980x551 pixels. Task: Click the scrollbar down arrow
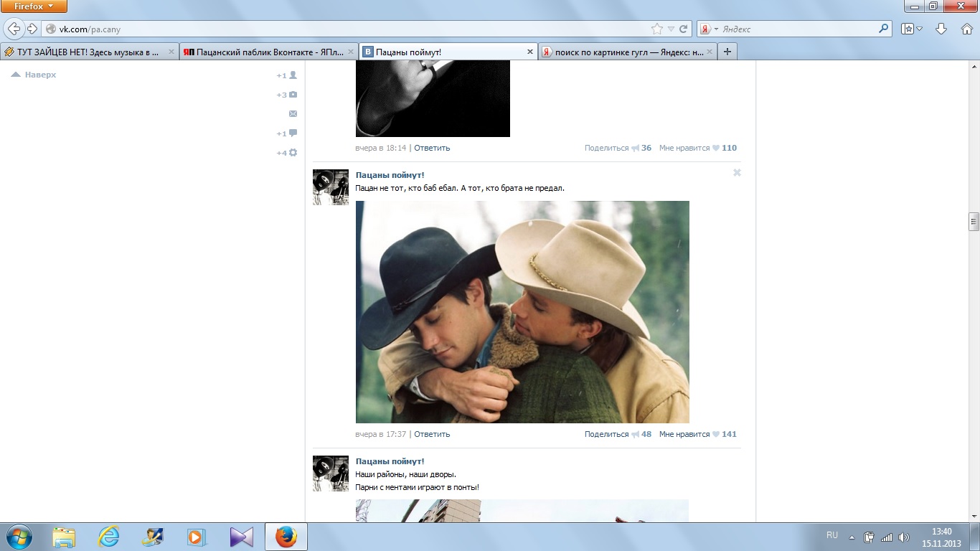coord(974,516)
